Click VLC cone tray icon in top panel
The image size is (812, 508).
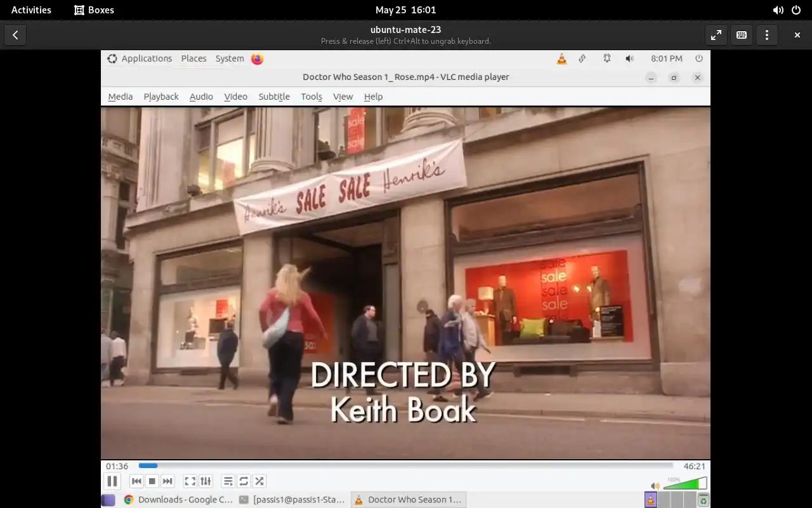coord(561,58)
